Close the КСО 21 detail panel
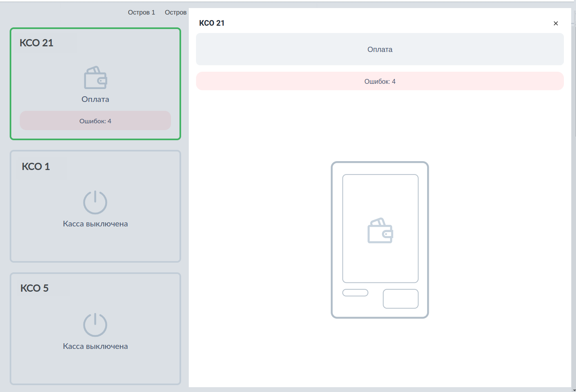 [555, 23]
